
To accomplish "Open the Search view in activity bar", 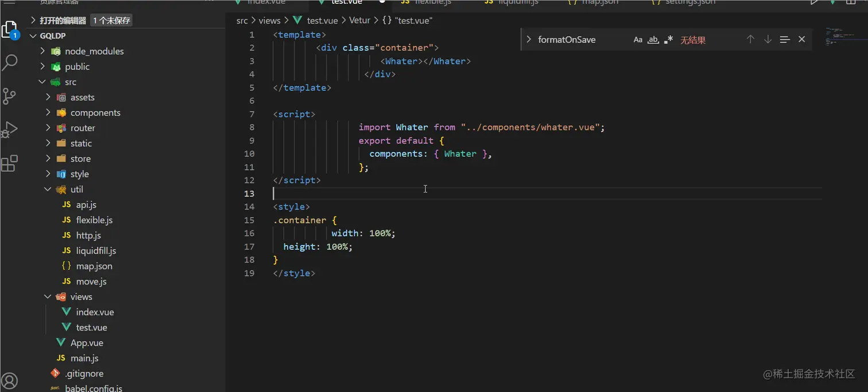I will (9, 63).
